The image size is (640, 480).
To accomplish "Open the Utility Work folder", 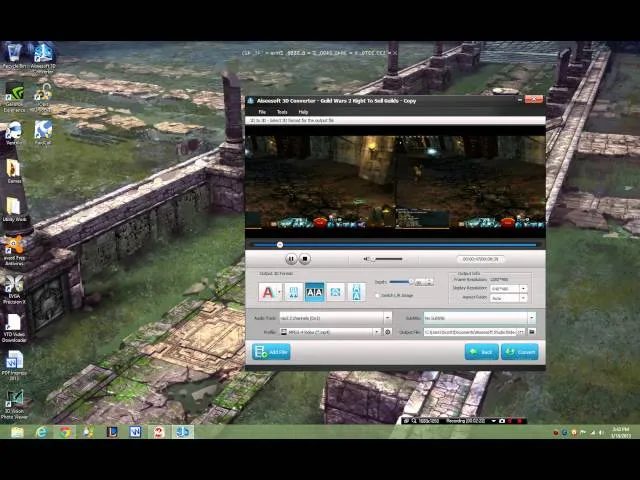I will [x=14, y=210].
